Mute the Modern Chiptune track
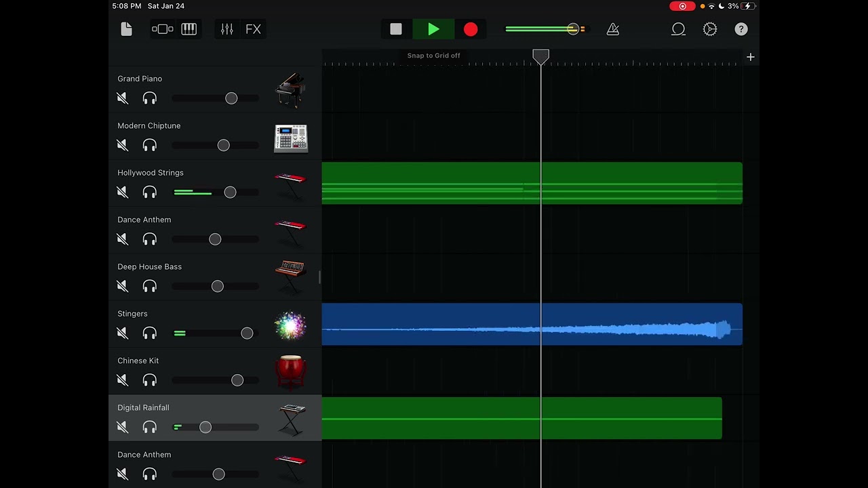 (x=123, y=145)
